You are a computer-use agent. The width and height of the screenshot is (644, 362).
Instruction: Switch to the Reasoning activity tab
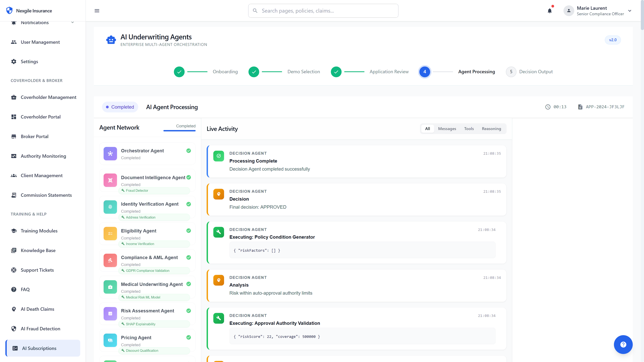point(491,128)
